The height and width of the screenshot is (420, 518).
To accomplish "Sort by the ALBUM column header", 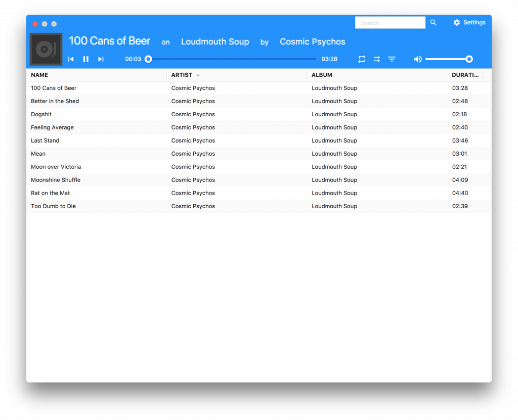I will click(322, 75).
